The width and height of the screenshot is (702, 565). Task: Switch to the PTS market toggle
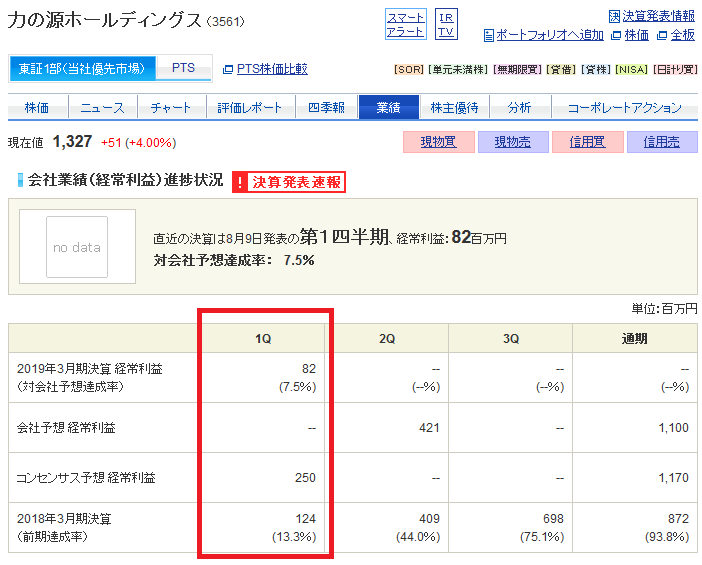click(x=184, y=69)
